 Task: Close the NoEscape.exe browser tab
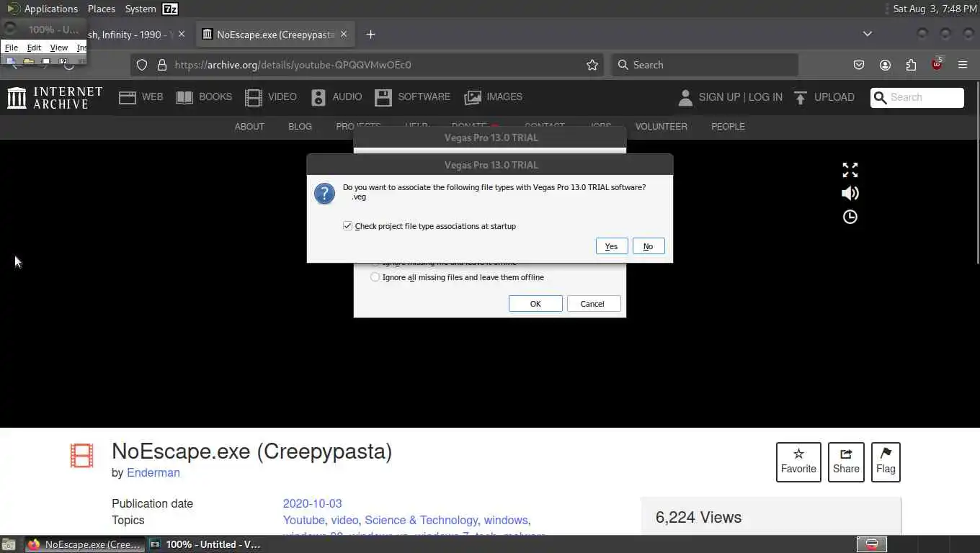point(344,34)
